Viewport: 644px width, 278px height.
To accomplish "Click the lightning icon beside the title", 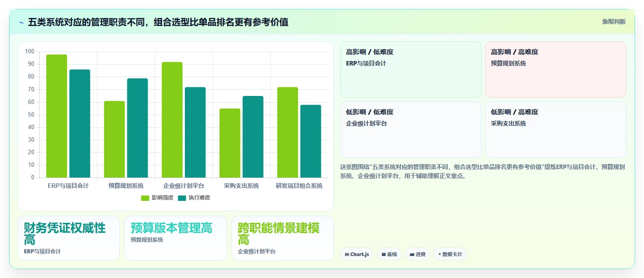I will point(22,22).
